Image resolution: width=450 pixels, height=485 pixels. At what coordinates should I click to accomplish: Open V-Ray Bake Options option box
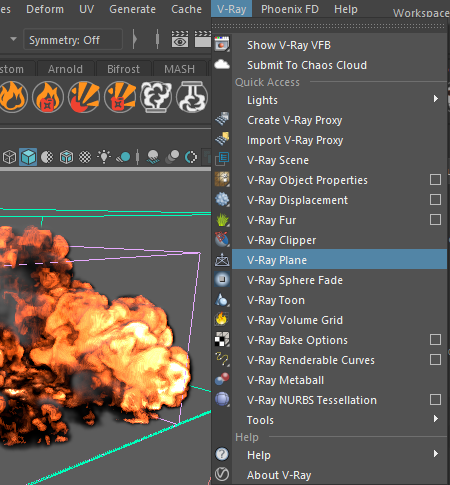(x=435, y=340)
